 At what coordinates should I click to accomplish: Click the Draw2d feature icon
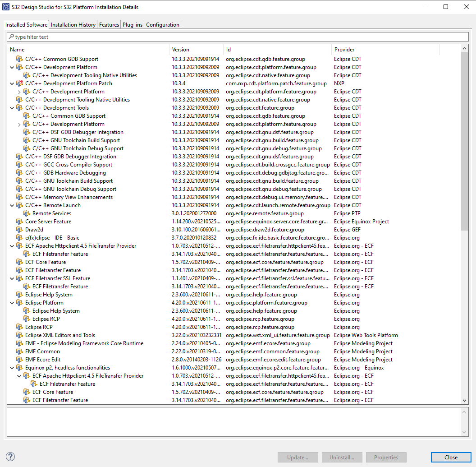[19, 229]
